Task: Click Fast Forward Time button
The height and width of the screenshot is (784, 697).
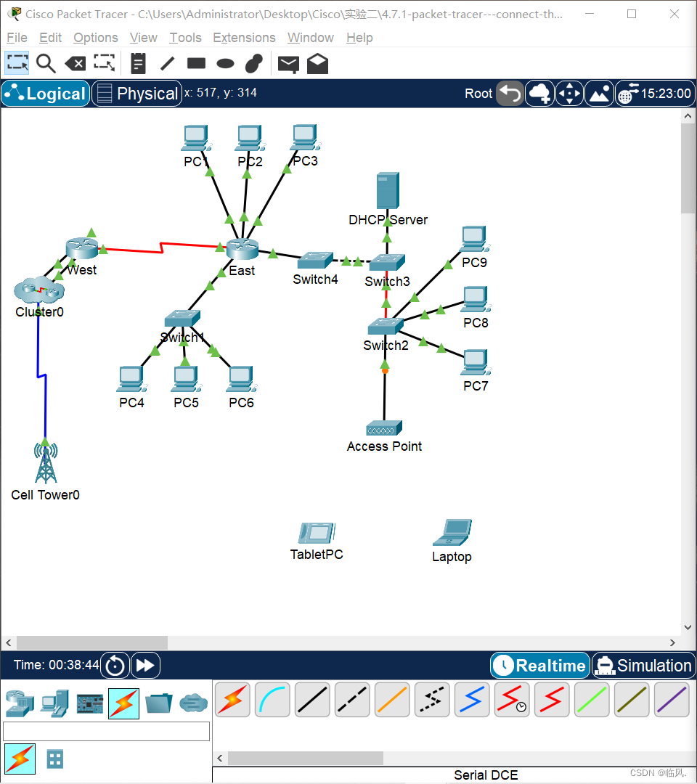Action: coord(145,666)
